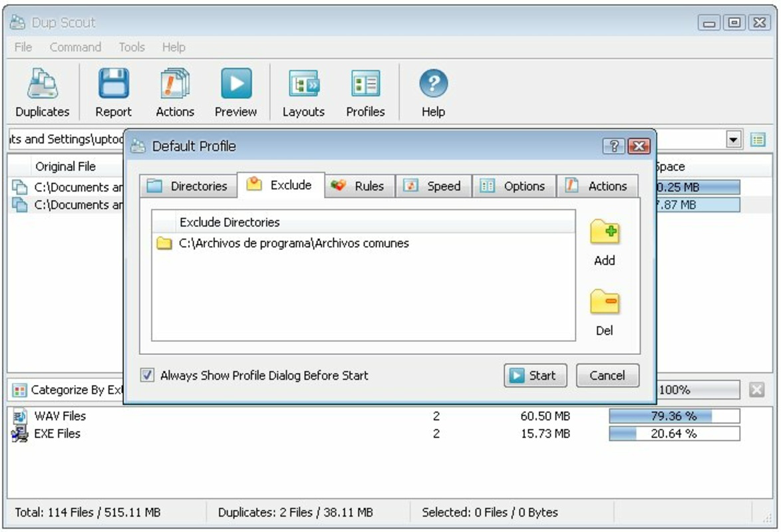Open the Help menu

tap(174, 47)
